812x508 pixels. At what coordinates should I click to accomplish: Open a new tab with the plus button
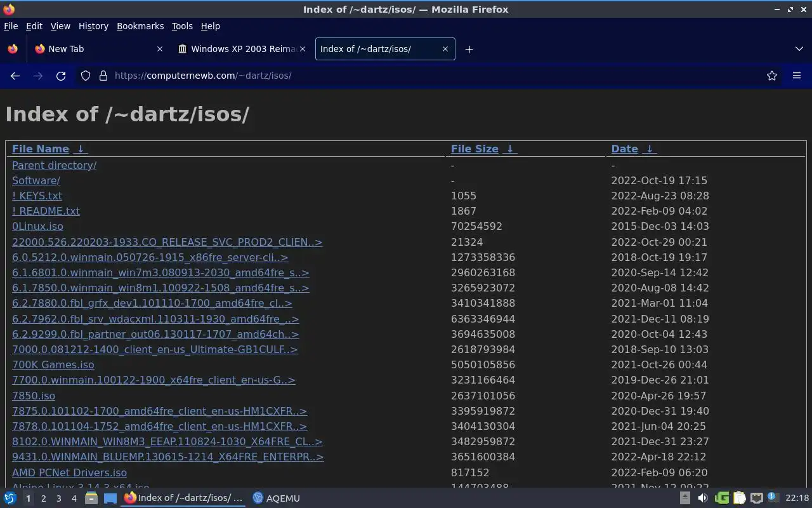(469, 49)
